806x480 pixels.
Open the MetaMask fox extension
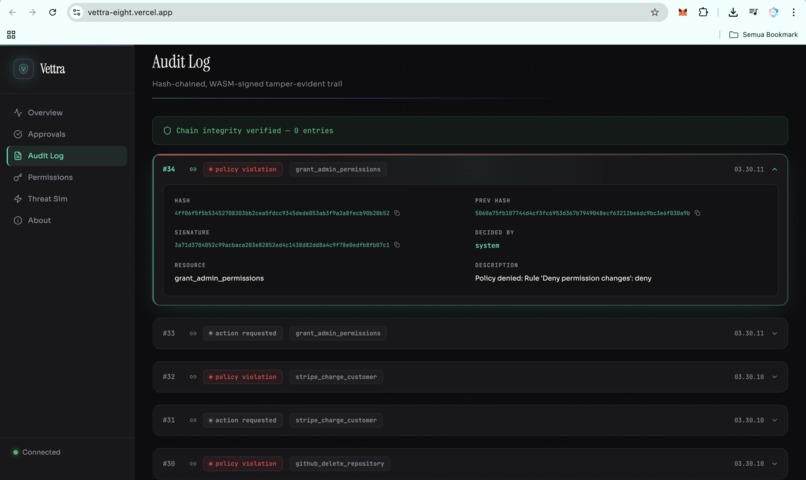click(x=683, y=12)
